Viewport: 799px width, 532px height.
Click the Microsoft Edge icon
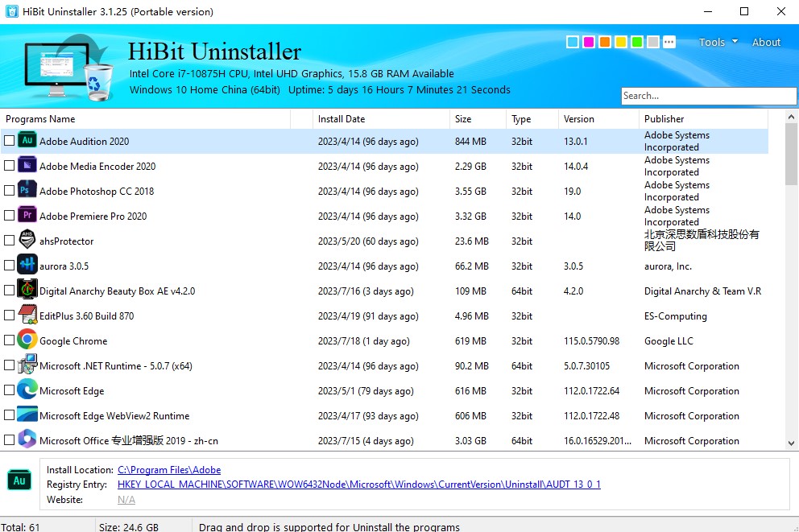click(x=27, y=390)
